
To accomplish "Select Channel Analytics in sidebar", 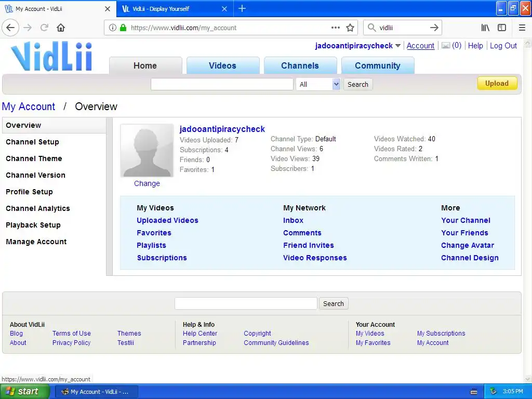I will (x=37, y=208).
